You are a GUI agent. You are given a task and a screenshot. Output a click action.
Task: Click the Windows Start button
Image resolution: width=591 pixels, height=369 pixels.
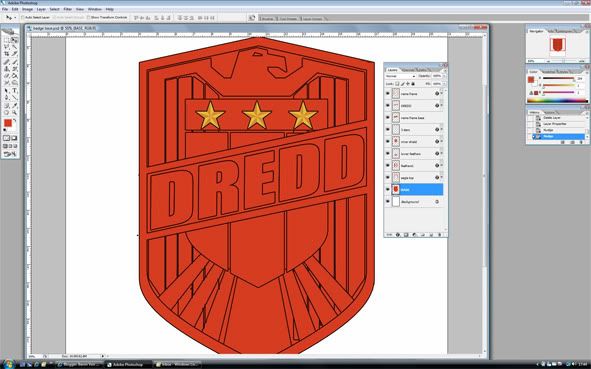[x=8, y=364]
